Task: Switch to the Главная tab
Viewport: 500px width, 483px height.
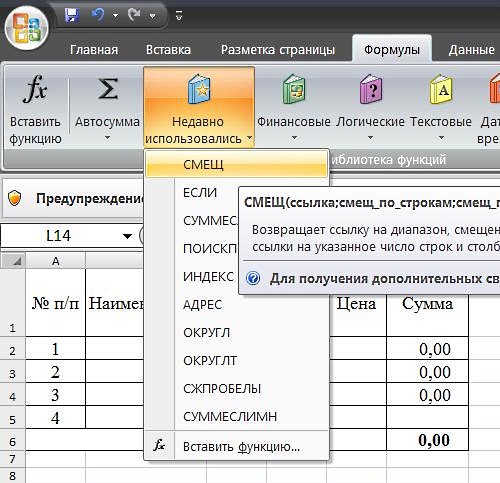Action: (94, 50)
